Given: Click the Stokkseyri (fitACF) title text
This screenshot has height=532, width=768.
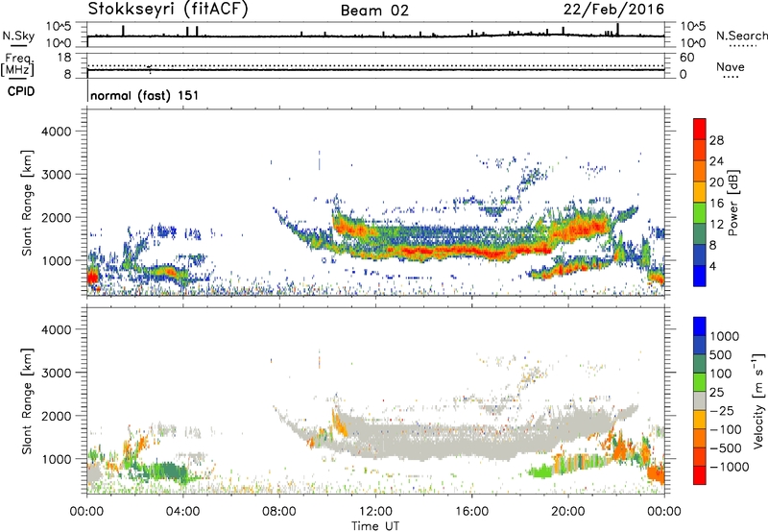Looking at the screenshot, I should (x=168, y=9).
